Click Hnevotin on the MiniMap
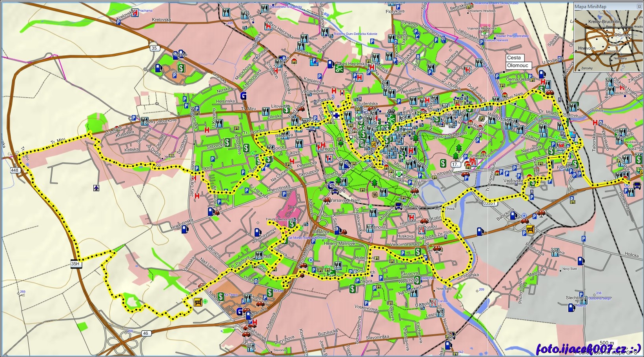 [586, 48]
